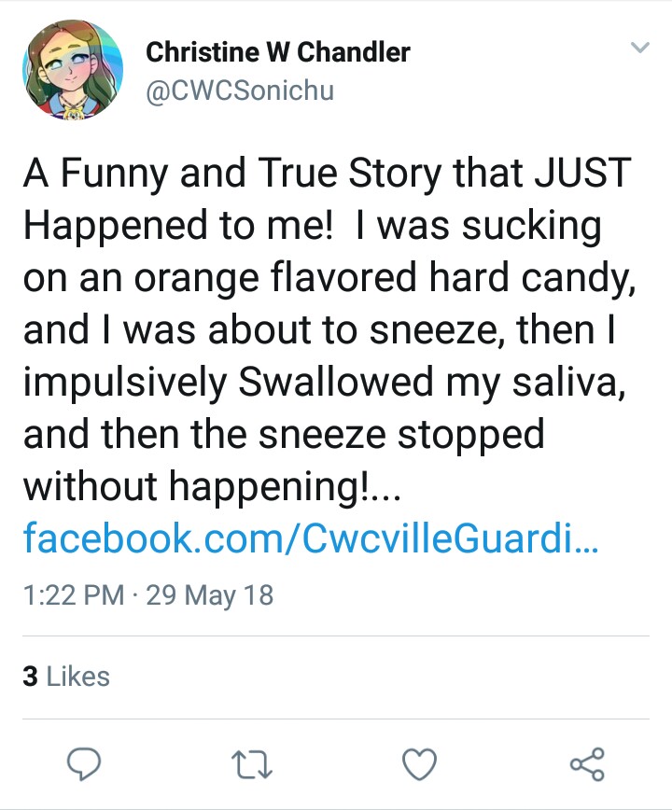Tap the capitalized word 'JUST' in tweet

click(x=582, y=173)
